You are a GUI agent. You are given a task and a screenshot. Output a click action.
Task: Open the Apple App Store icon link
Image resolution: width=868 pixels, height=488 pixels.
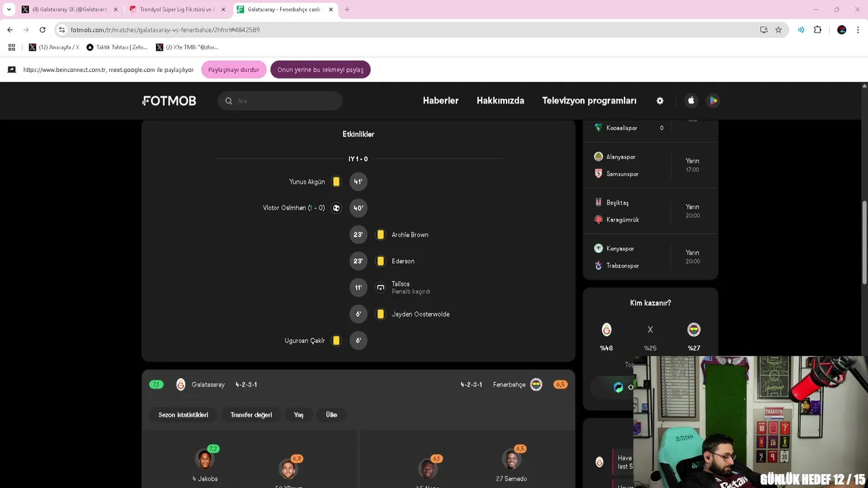click(691, 101)
